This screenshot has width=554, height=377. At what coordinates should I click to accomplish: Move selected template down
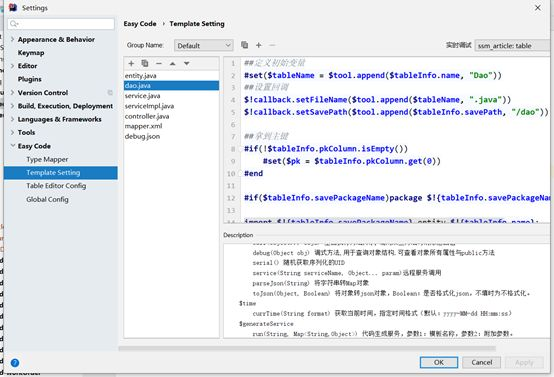(x=187, y=64)
